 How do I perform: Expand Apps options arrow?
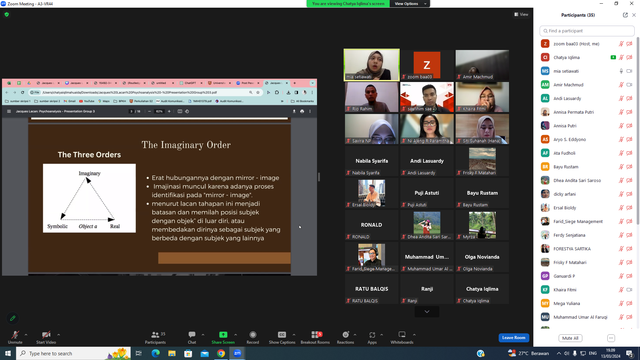point(382,335)
